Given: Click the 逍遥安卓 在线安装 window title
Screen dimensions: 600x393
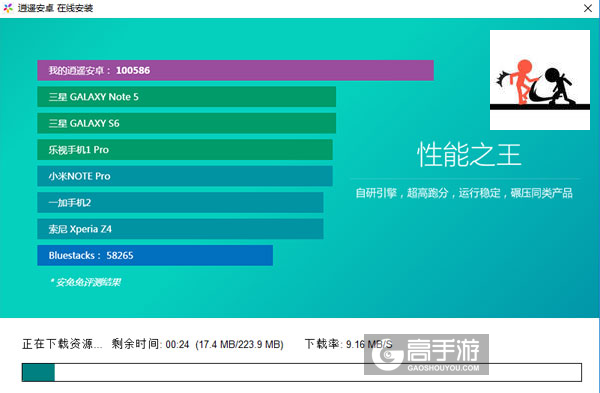Looking at the screenshot, I should 55,8.
